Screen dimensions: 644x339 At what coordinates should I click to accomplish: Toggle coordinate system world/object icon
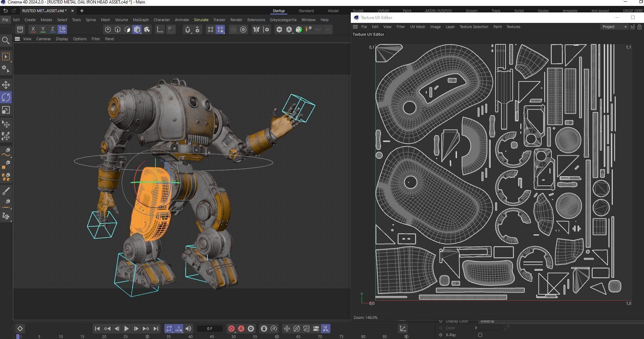tap(62, 29)
